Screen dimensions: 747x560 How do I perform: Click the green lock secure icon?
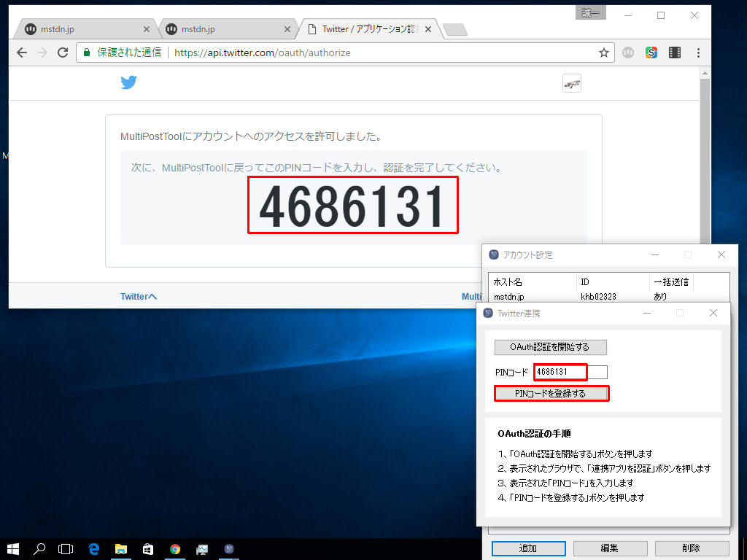(87, 52)
